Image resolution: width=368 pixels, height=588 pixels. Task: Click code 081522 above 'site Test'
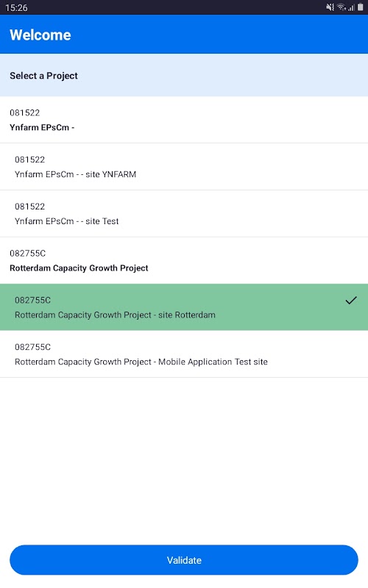pos(29,207)
